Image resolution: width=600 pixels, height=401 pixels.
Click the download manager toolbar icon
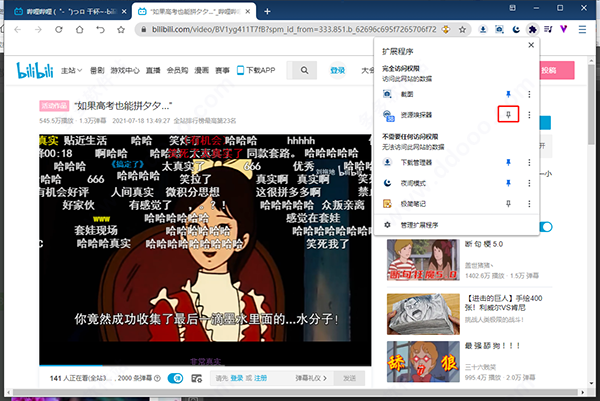click(x=483, y=29)
